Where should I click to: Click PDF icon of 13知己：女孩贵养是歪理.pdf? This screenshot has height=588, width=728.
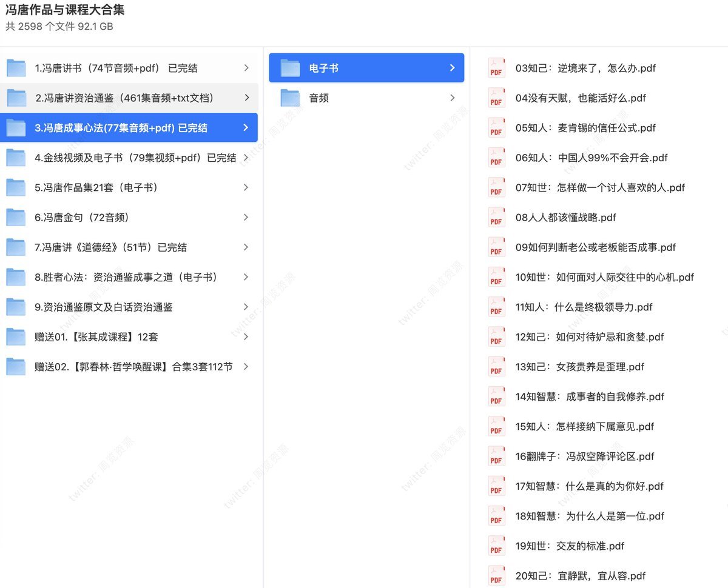tap(497, 367)
